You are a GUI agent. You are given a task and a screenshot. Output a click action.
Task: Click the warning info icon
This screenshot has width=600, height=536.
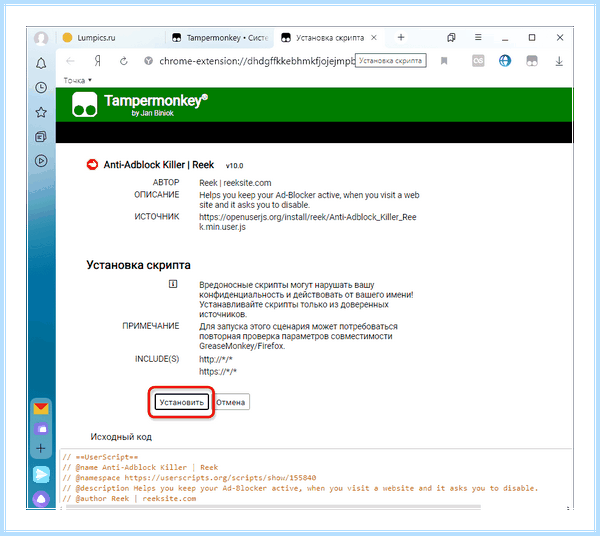coord(173,284)
